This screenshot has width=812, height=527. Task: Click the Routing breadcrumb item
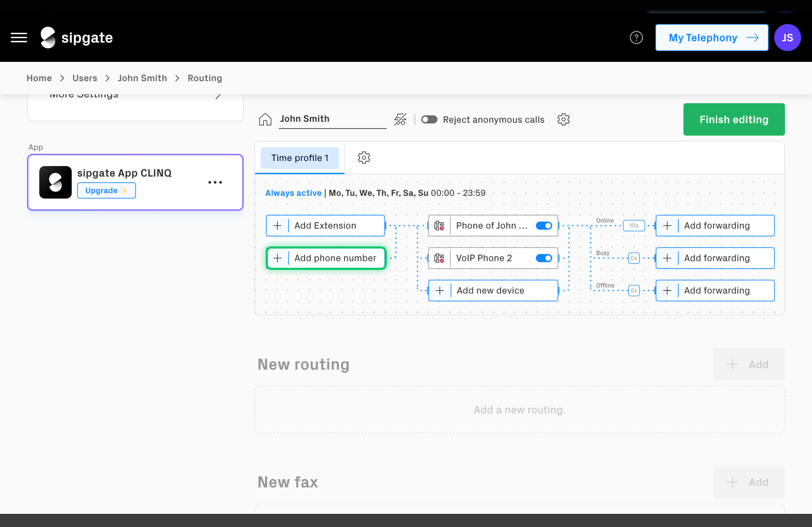pos(205,78)
